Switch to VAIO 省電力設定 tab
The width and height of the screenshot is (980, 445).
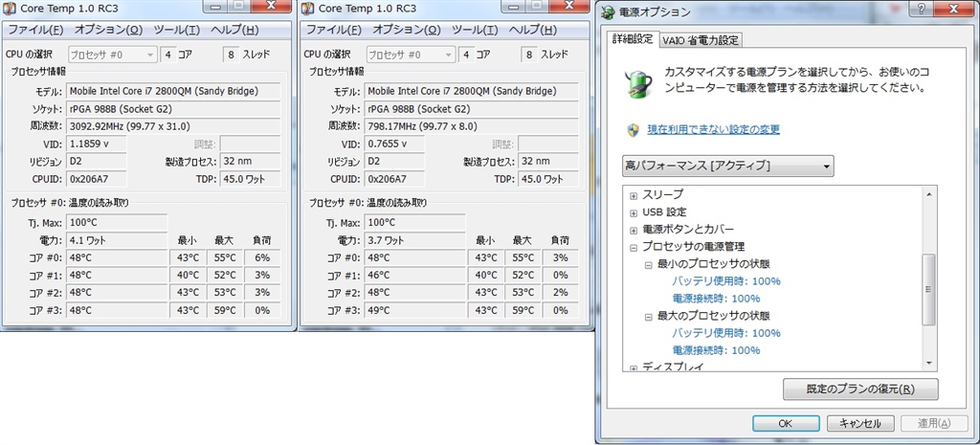(x=701, y=40)
